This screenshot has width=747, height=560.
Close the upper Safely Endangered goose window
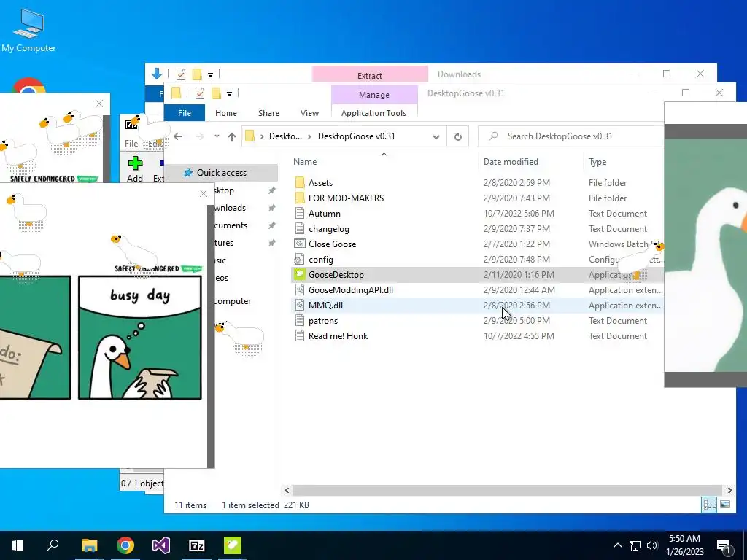(99, 104)
